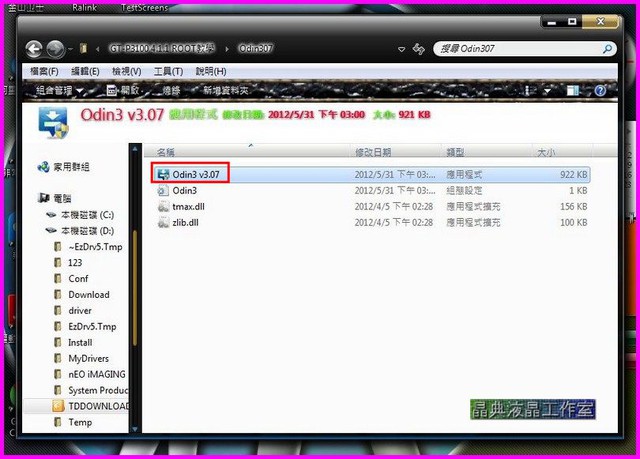
Task: Select the Odin3 configuration settings file icon
Action: coord(163,190)
